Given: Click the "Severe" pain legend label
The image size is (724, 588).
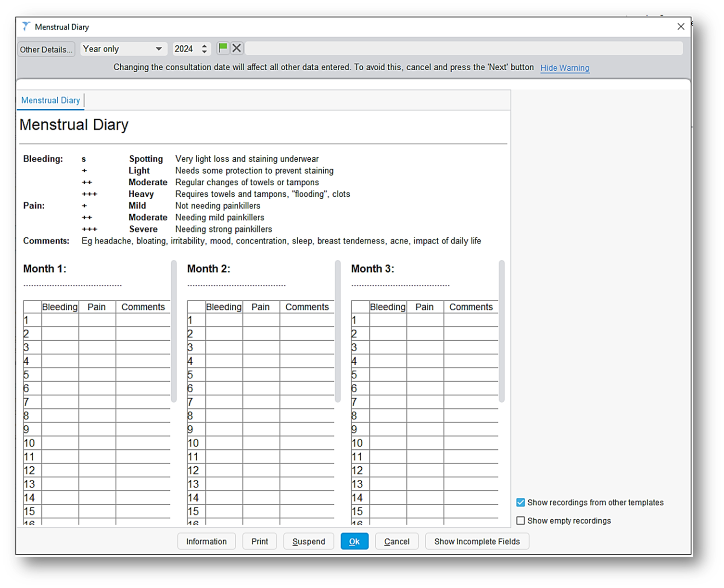Looking at the screenshot, I should tap(143, 229).
